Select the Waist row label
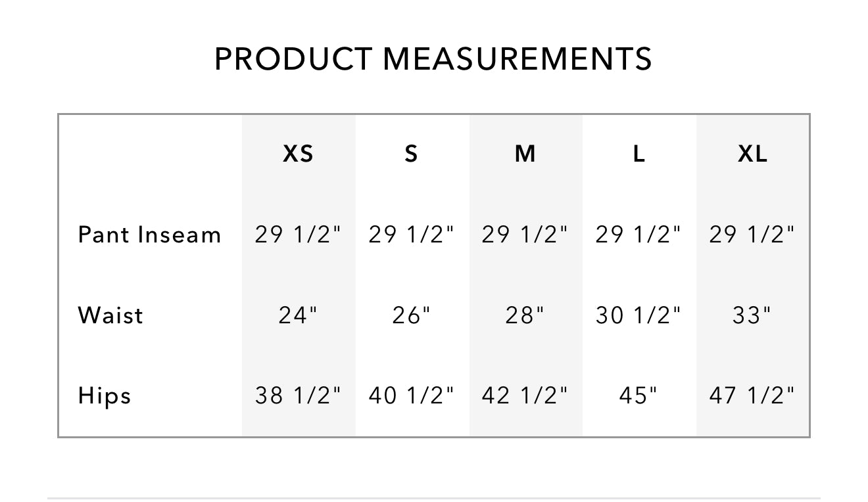This screenshot has width=868, height=502. click(110, 315)
